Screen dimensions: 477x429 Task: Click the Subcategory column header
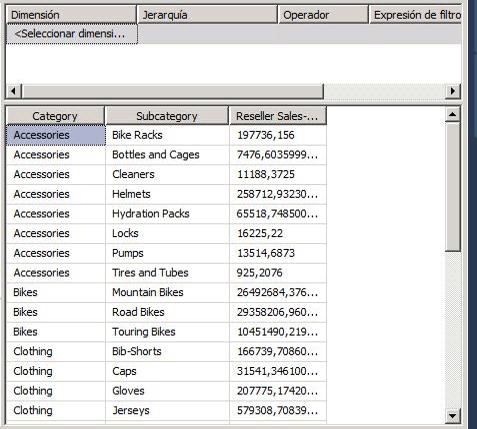[167, 116]
